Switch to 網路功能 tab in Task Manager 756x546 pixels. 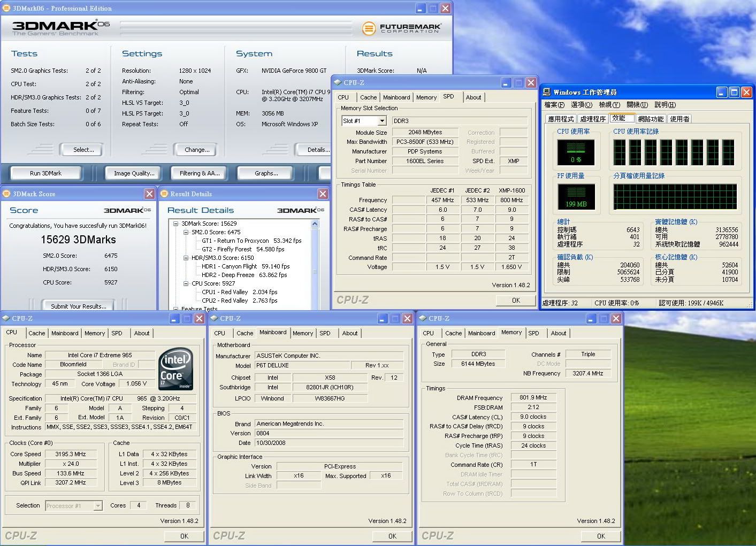(x=651, y=119)
